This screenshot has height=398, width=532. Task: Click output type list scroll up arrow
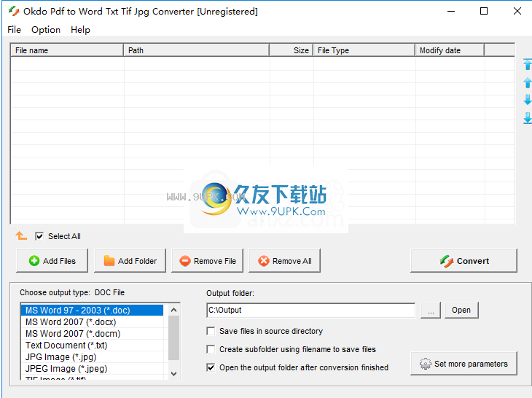[x=173, y=310]
